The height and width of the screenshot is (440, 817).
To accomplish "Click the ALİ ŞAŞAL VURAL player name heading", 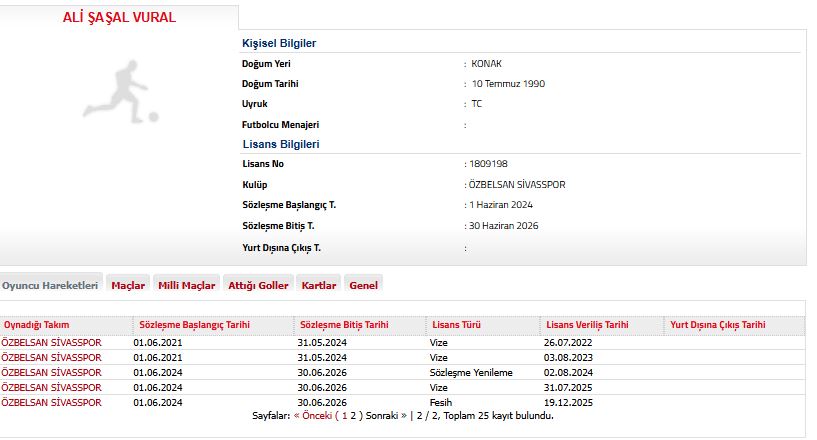I will pos(120,17).
